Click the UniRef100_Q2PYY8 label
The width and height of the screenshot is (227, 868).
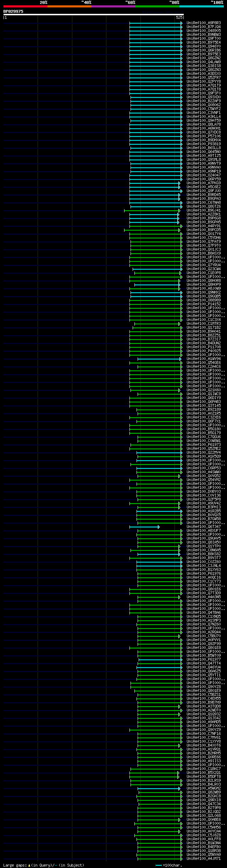[x=204, y=82]
